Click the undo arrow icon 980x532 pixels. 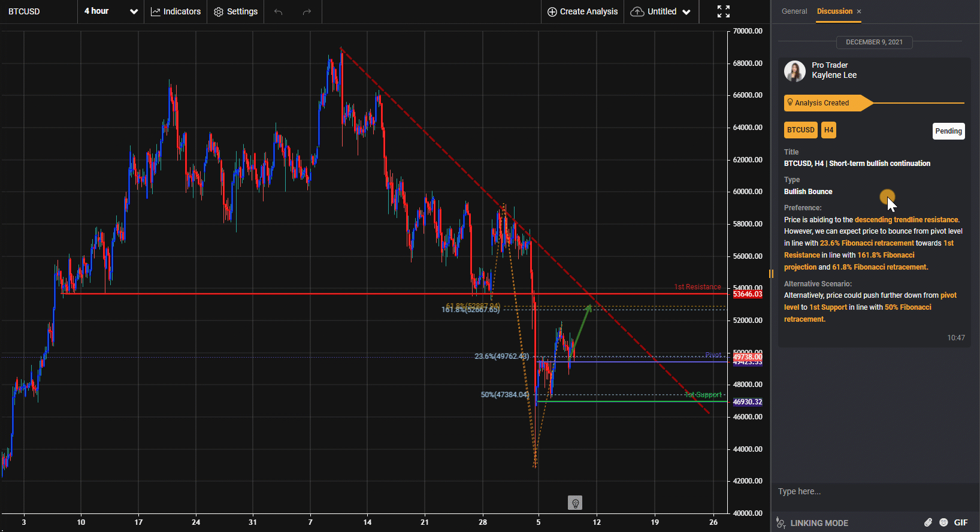pos(278,12)
